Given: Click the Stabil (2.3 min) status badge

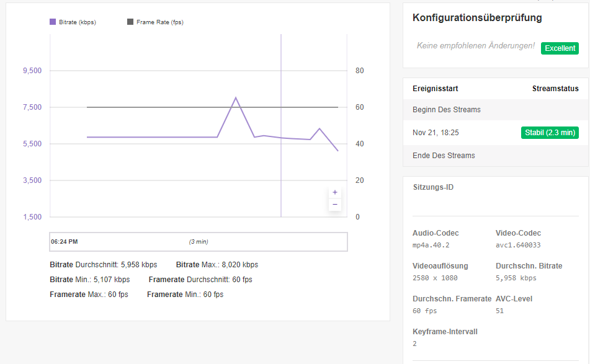Looking at the screenshot, I should tap(550, 133).
